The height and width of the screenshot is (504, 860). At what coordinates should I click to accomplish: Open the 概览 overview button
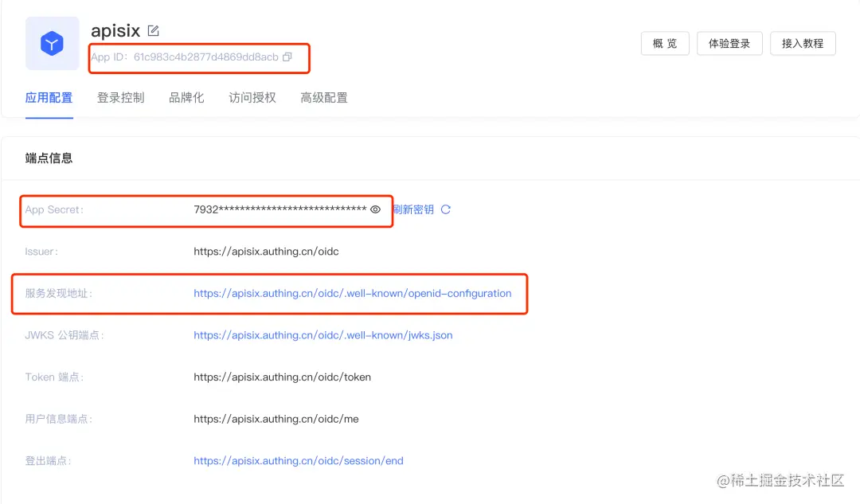[665, 43]
